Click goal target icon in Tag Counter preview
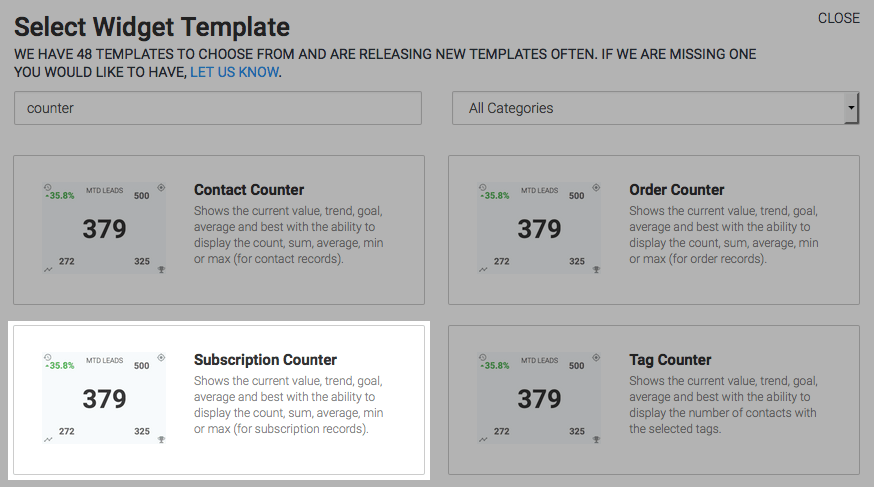 tap(596, 358)
